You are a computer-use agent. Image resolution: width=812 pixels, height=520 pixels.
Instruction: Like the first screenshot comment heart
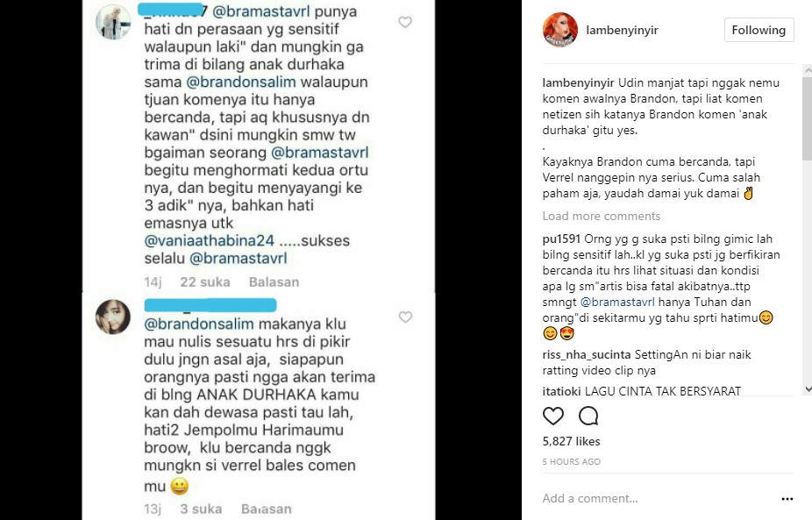pyautogui.click(x=405, y=22)
